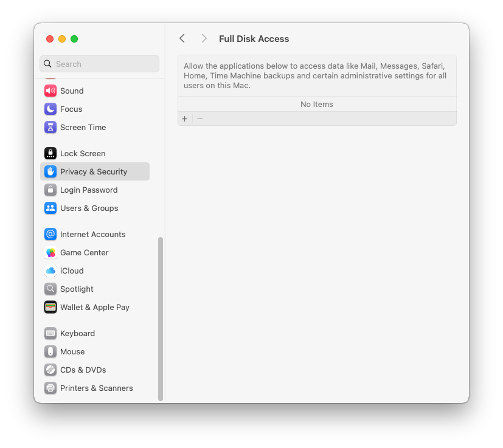Click the Privacy & Security hand icon
Image resolution: width=503 pixels, height=448 pixels.
tap(50, 171)
